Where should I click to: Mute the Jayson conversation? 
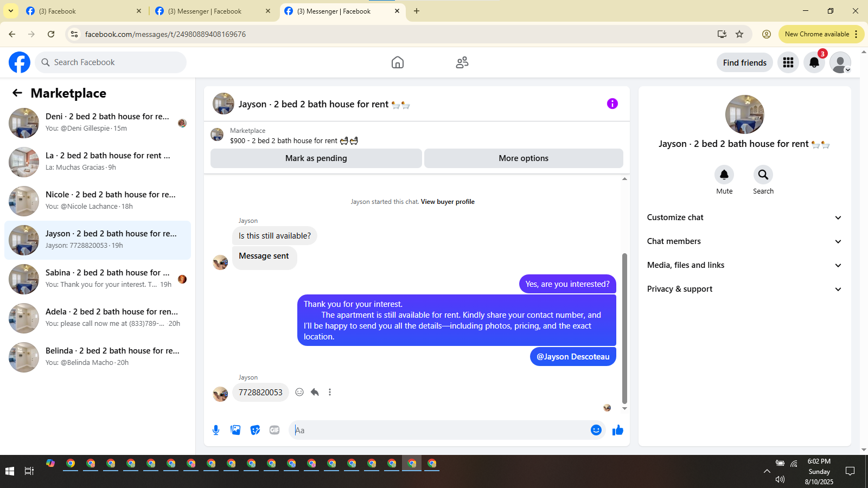coord(724,175)
